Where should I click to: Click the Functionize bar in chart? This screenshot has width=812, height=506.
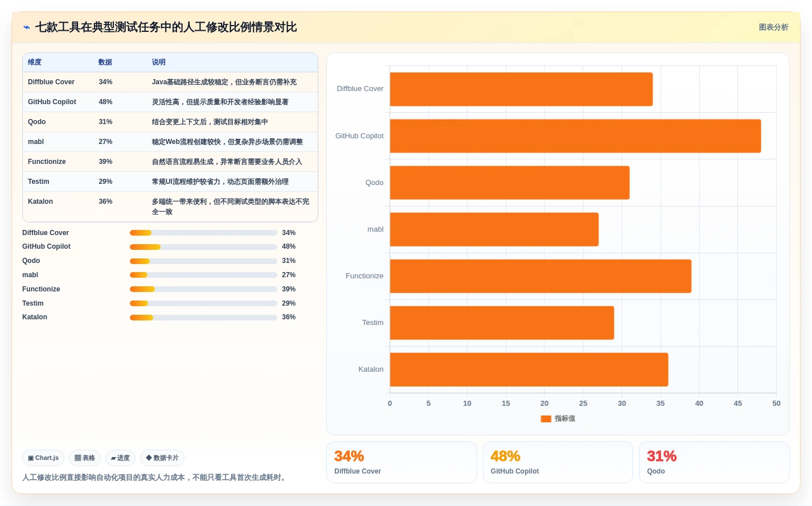[x=540, y=276]
